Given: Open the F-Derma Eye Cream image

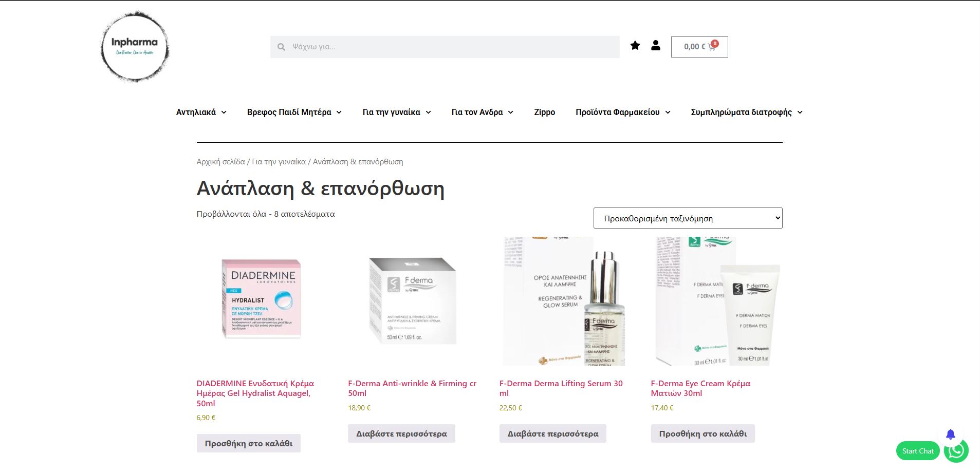Looking at the screenshot, I should (716, 301).
